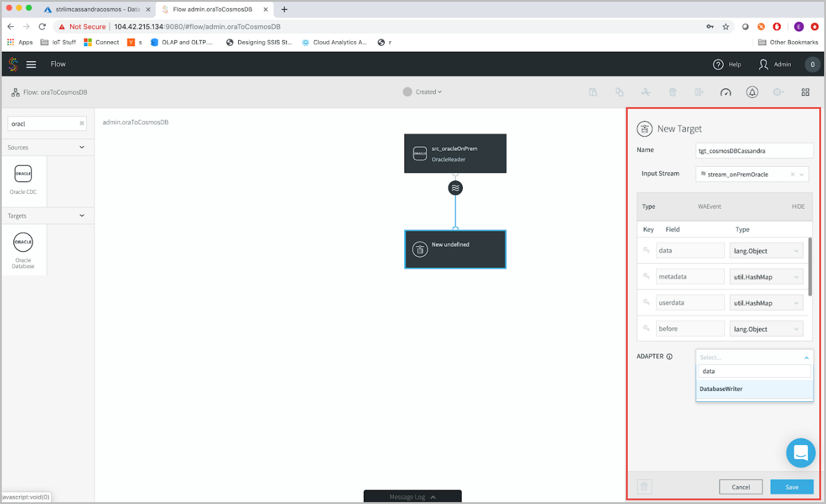826x504 pixels.
Task: Open the apps grid icon top right
Action: (806, 92)
